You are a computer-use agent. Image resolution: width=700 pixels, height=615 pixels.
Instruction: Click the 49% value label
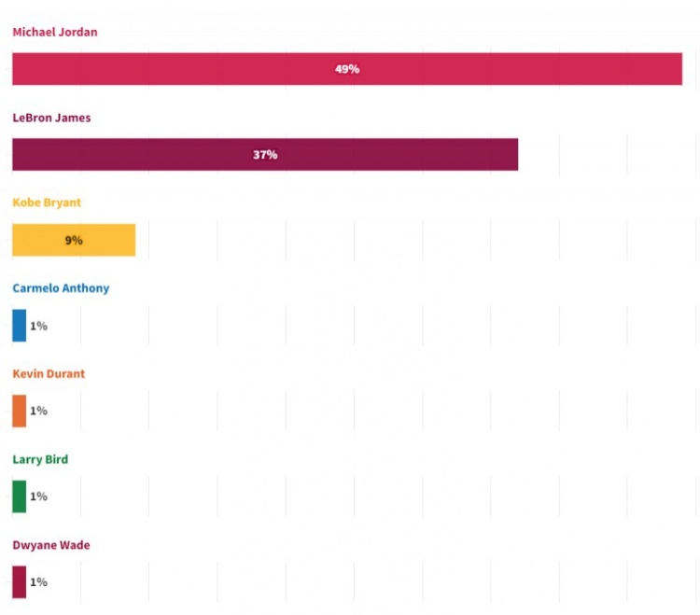pyautogui.click(x=347, y=69)
